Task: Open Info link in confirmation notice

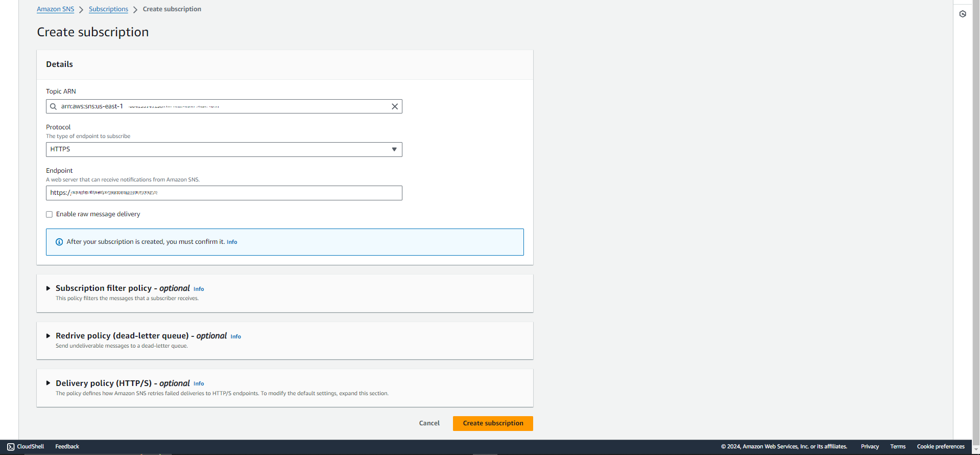Action: tap(232, 242)
